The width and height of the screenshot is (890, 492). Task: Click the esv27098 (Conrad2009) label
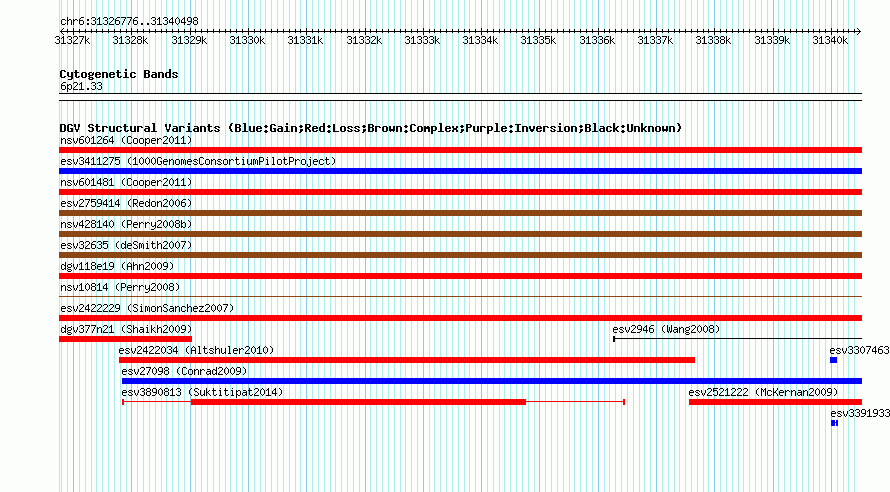(184, 371)
